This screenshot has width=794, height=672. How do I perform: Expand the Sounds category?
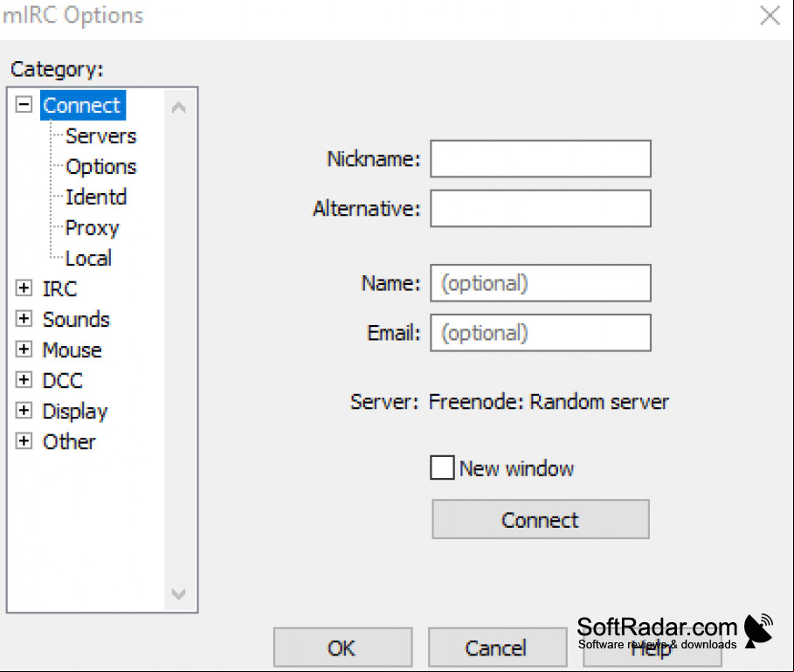point(24,319)
